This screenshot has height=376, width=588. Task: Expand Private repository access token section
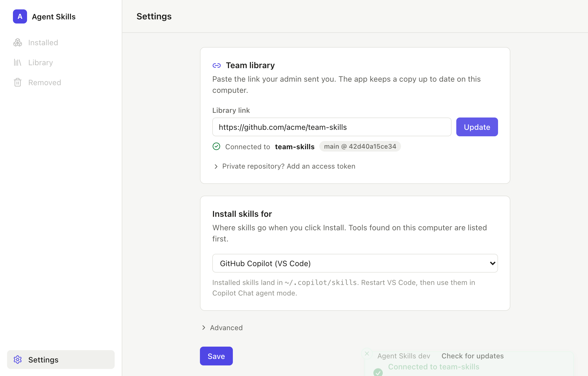[x=284, y=166]
